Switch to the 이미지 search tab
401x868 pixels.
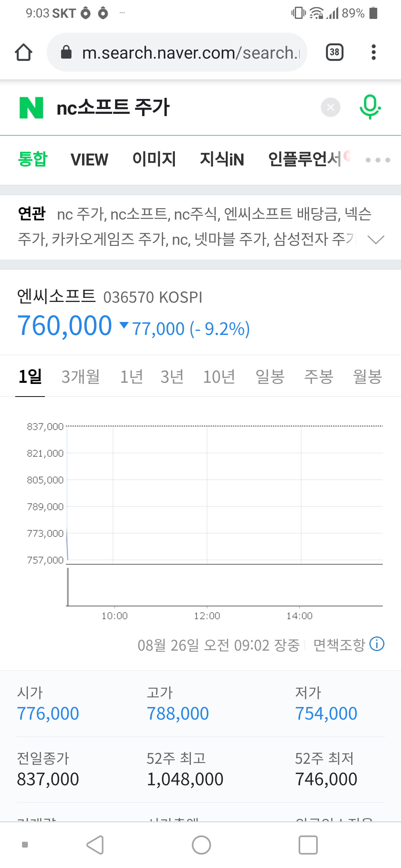tap(154, 159)
